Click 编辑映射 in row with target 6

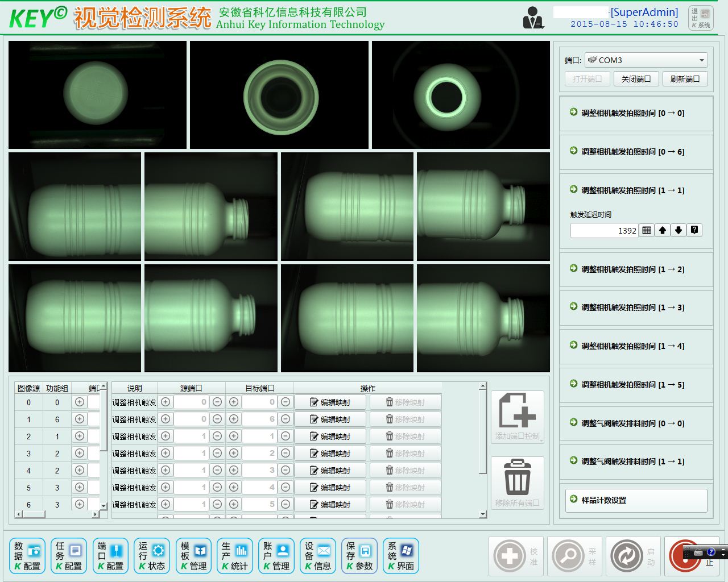(330, 419)
